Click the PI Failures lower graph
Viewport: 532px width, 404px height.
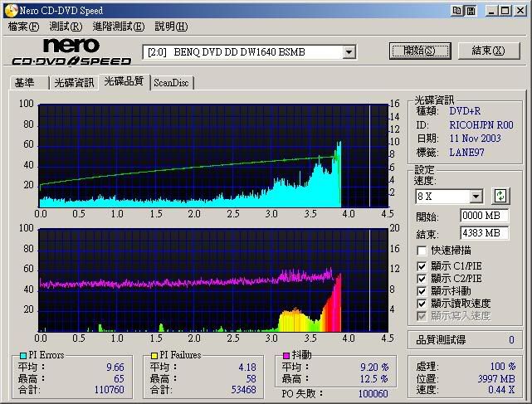click(x=213, y=280)
